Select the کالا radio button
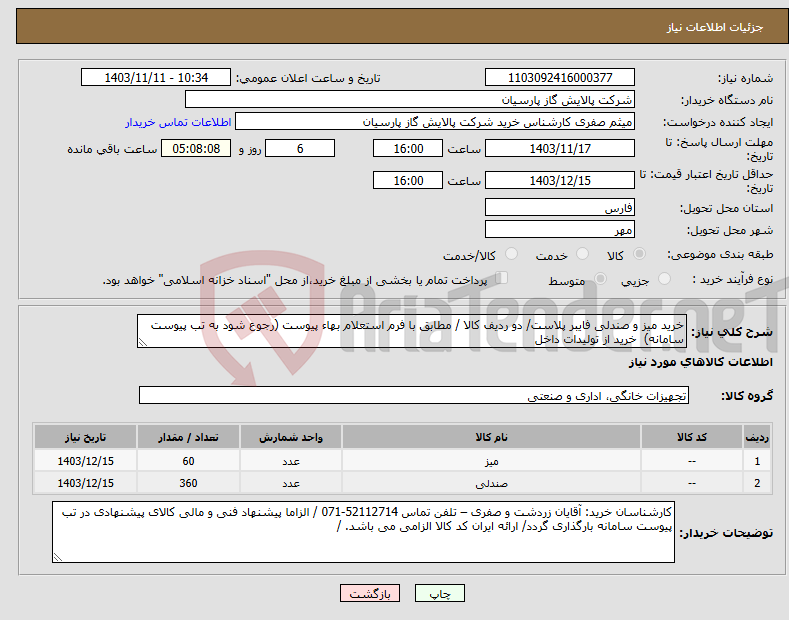The width and height of the screenshot is (789, 620). tap(639, 254)
